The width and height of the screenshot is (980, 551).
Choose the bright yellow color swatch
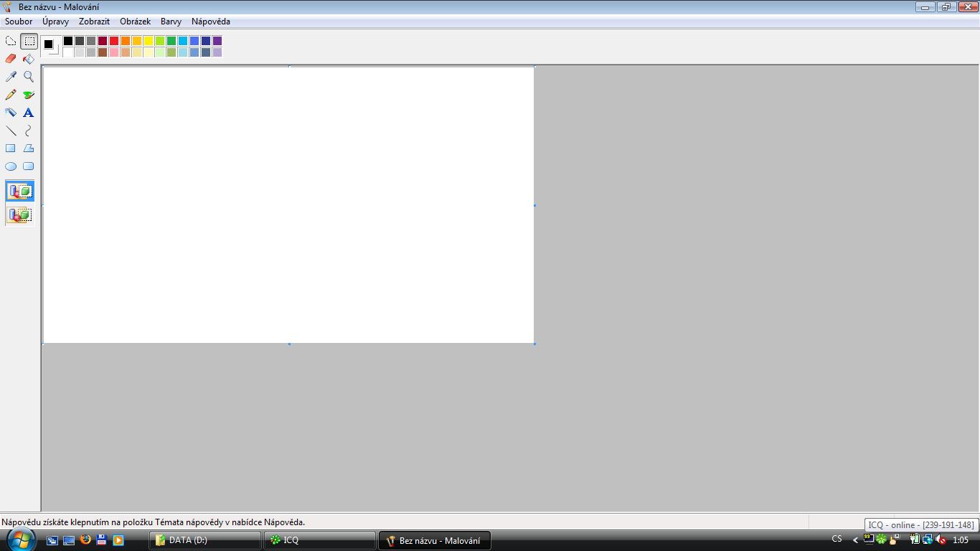pyautogui.click(x=149, y=41)
